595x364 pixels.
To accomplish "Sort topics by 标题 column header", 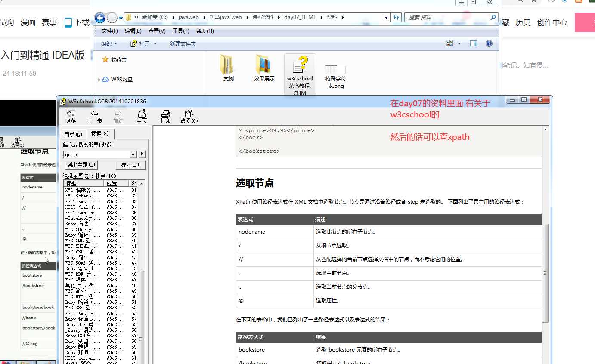I will 84,183.
